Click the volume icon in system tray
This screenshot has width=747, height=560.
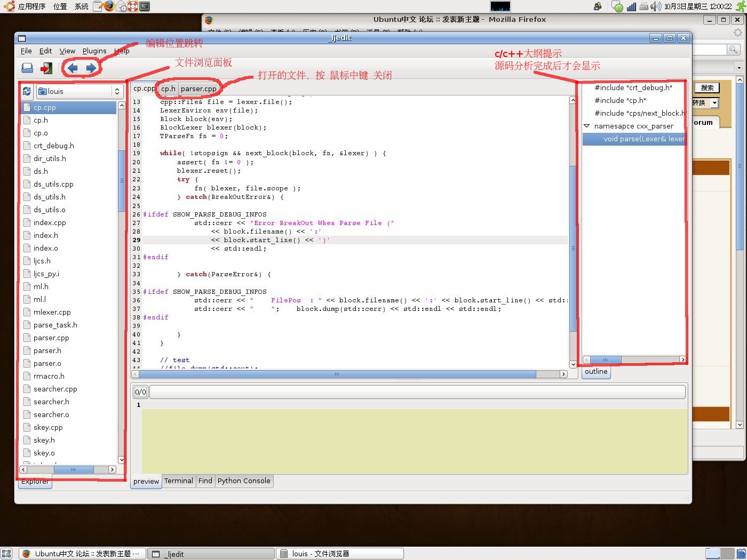[x=656, y=6]
